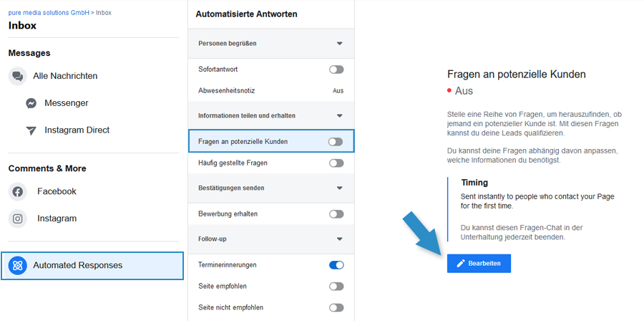Viewport: 644px width, 321px height.
Task: Click the pencil icon on Bearbeiten button
Action: tap(461, 264)
